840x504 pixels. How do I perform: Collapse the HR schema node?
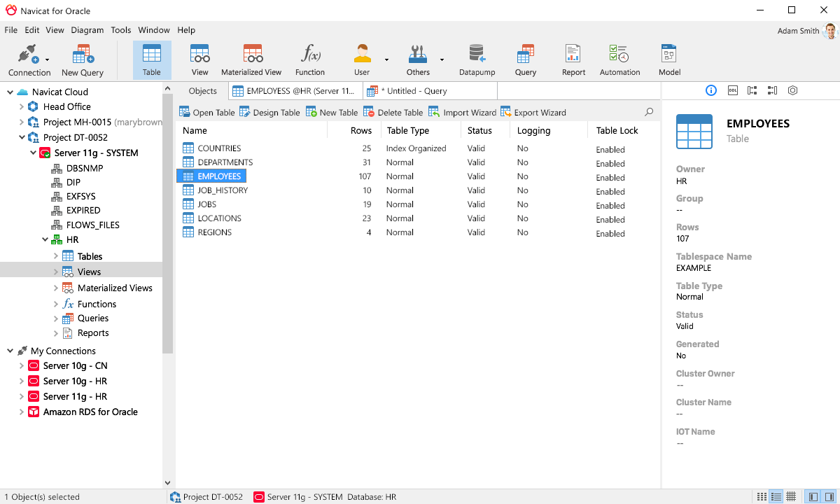(45, 239)
